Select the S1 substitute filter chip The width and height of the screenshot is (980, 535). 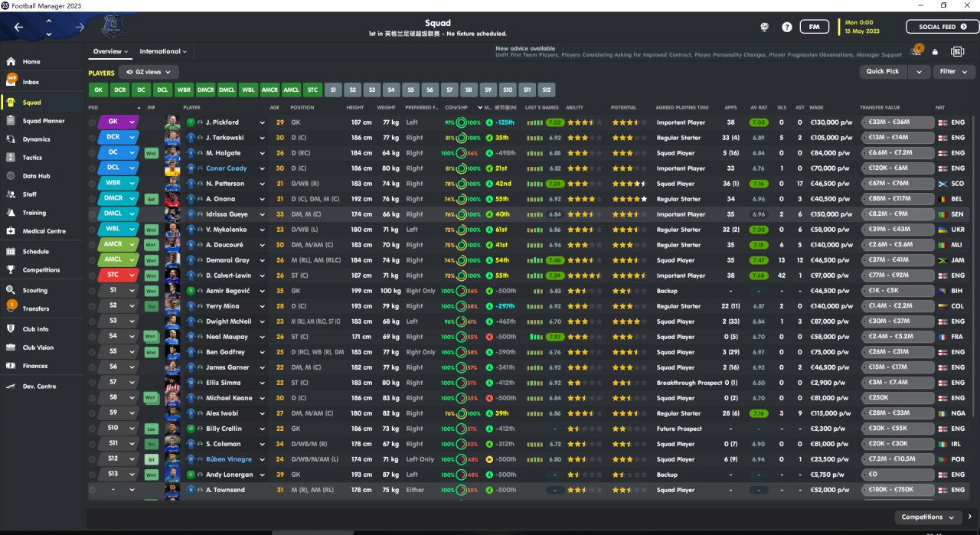(332, 90)
